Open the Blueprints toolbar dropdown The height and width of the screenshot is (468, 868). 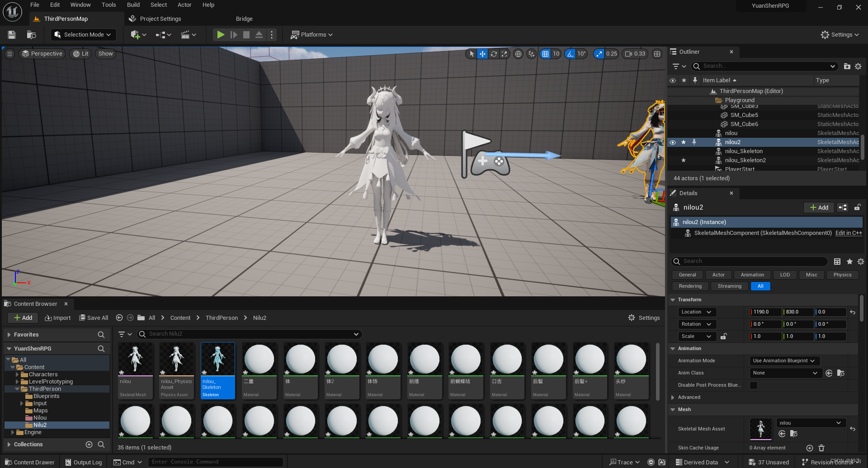pos(163,35)
